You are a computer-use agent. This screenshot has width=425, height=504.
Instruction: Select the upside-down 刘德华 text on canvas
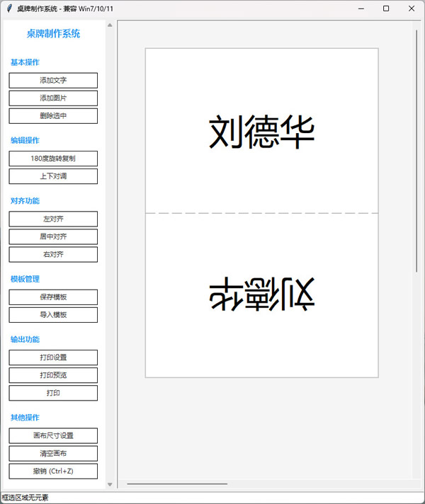pos(261,294)
